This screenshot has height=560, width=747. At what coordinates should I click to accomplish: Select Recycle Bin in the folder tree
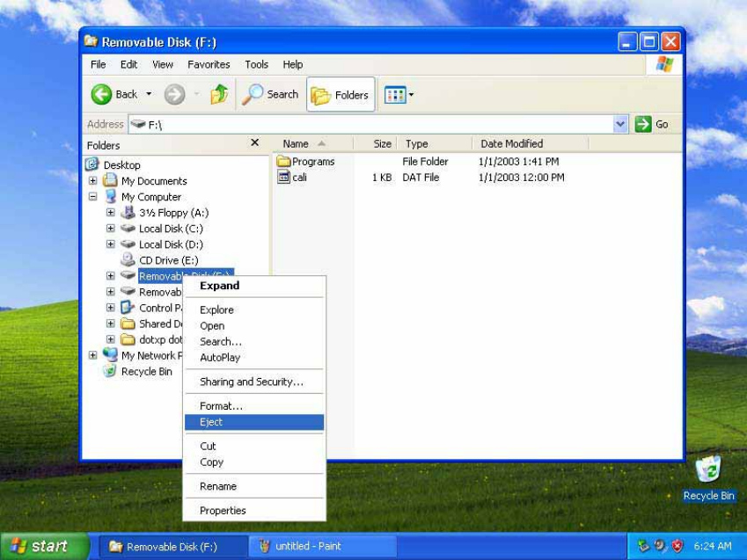146,371
